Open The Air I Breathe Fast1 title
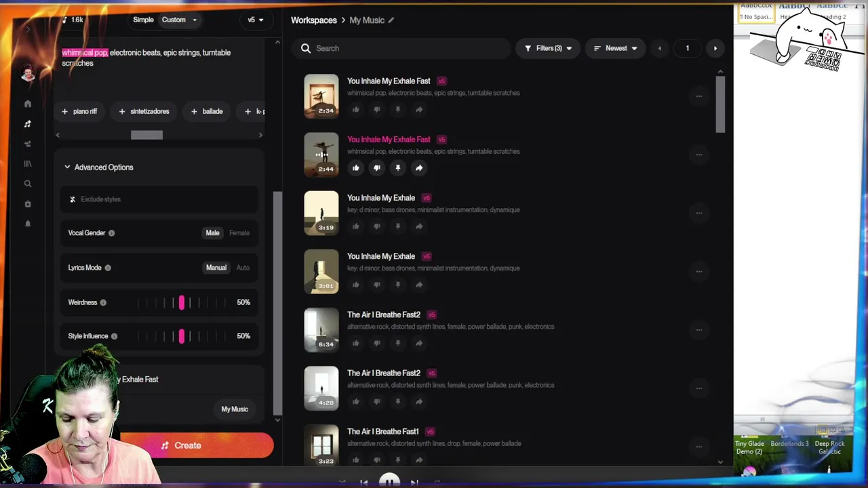This screenshot has width=868, height=488. [x=383, y=432]
